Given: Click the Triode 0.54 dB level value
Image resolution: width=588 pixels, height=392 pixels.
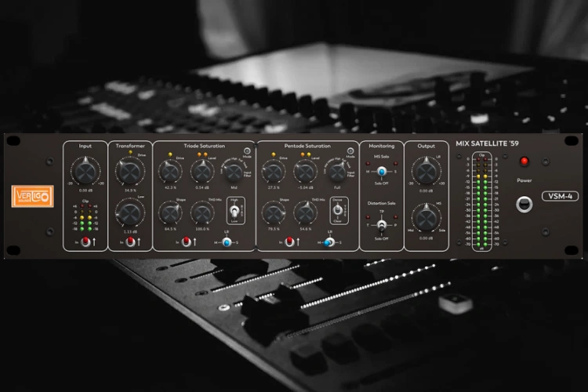Looking at the screenshot, I should 202,187.
